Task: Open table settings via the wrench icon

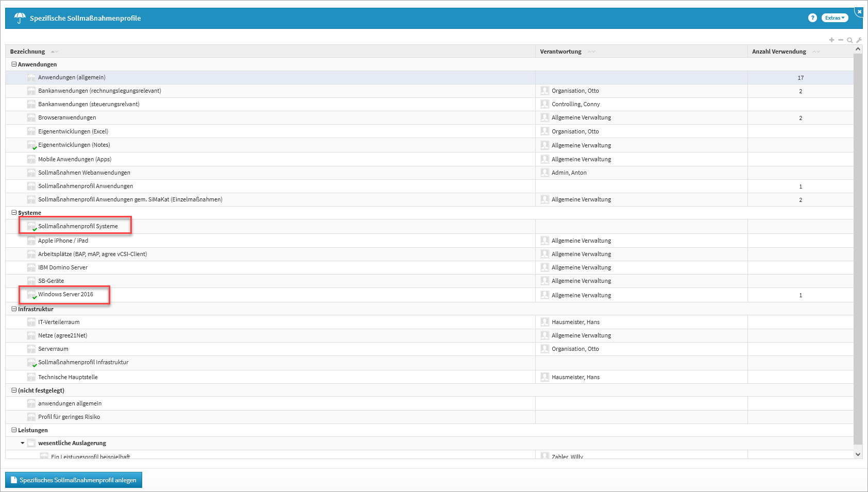Action: [x=859, y=40]
